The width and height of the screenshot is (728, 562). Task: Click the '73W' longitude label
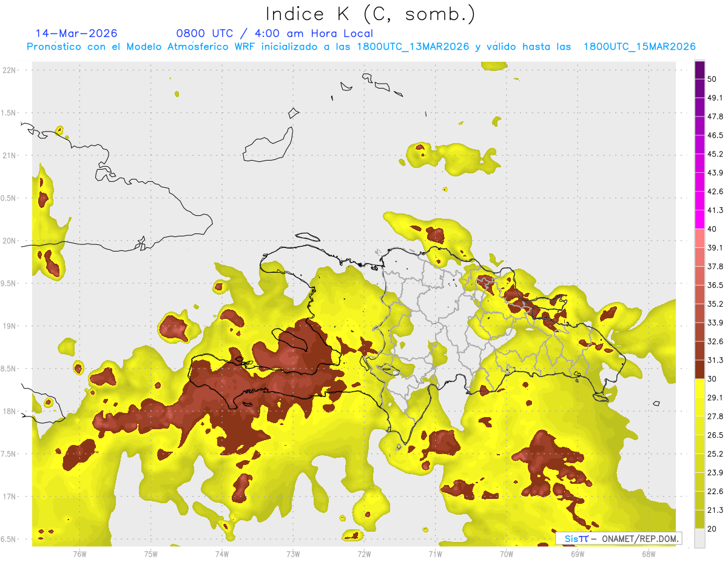click(293, 554)
